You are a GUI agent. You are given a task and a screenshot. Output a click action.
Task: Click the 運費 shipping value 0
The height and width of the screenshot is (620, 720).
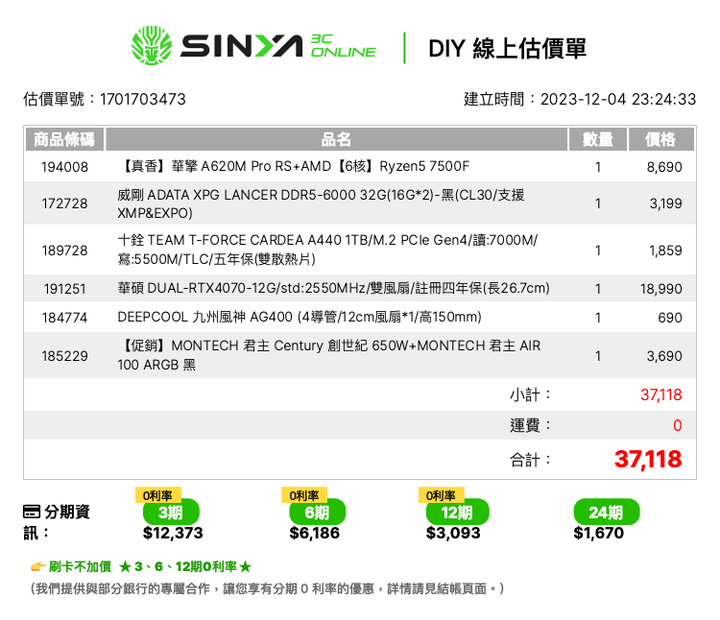(677, 425)
